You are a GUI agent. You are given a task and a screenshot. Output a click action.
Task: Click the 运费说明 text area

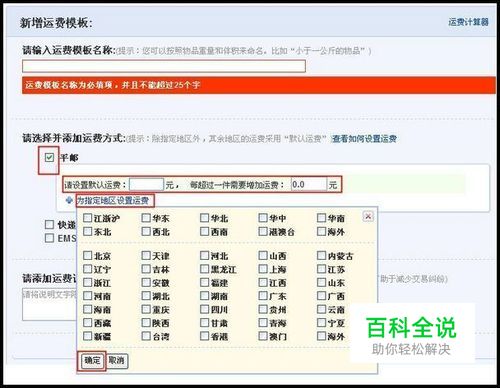[x=49, y=304]
